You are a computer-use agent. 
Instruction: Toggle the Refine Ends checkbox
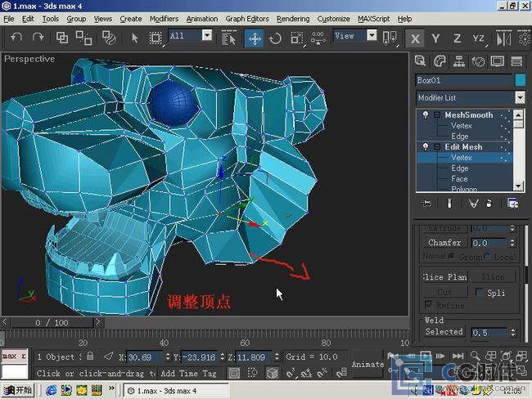429,305
